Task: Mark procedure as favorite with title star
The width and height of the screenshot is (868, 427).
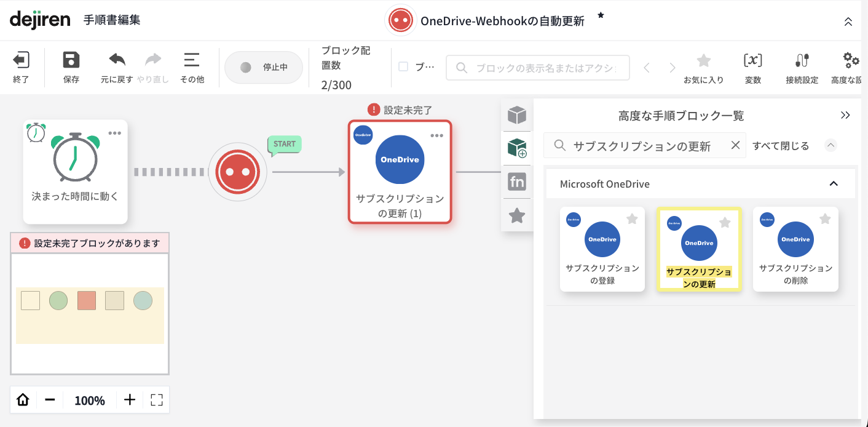Action: (x=601, y=15)
